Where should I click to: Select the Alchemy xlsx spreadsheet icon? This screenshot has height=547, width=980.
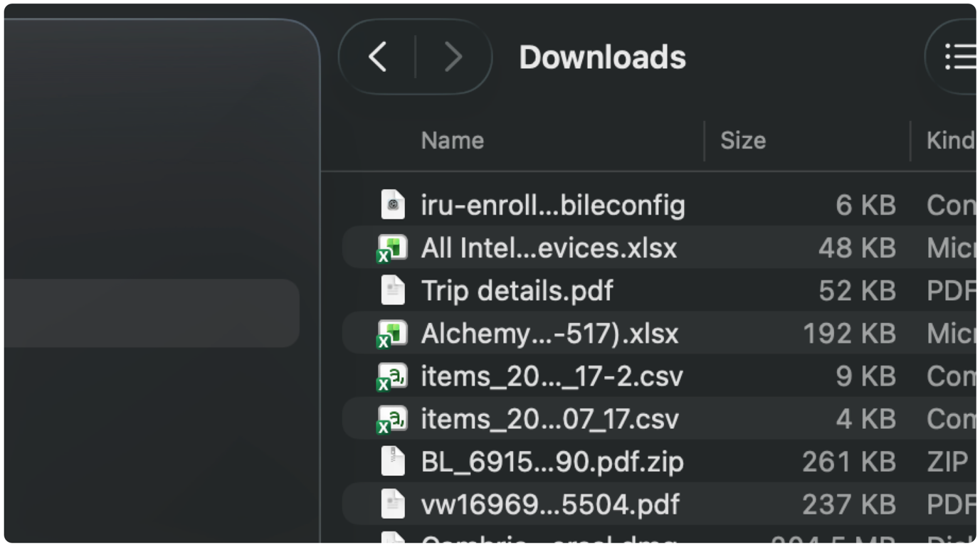click(x=391, y=334)
